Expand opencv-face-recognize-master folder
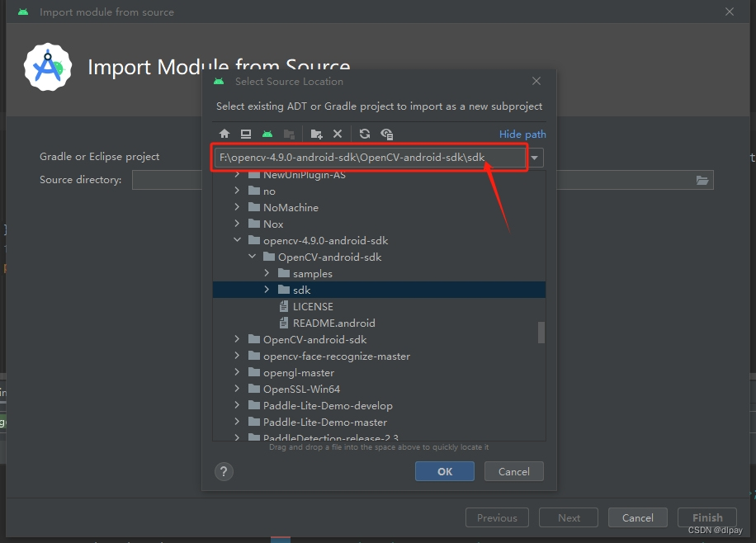 tap(237, 356)
